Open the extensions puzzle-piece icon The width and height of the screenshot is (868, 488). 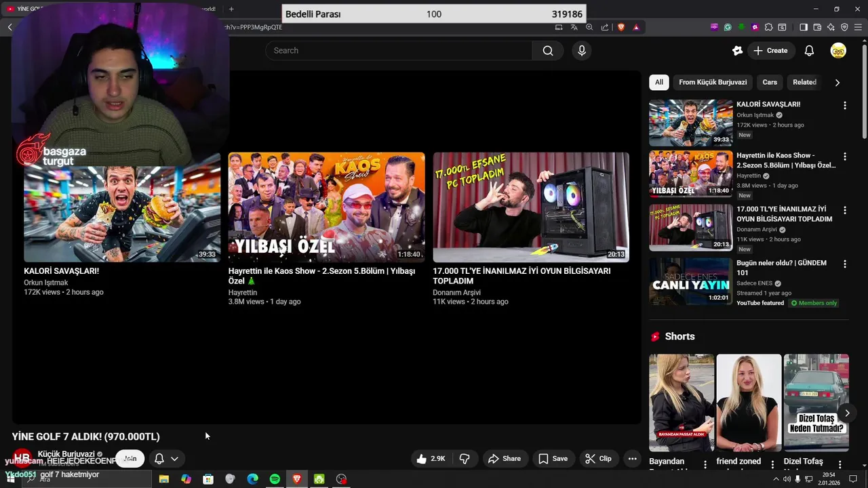click(x=768, y=27)
